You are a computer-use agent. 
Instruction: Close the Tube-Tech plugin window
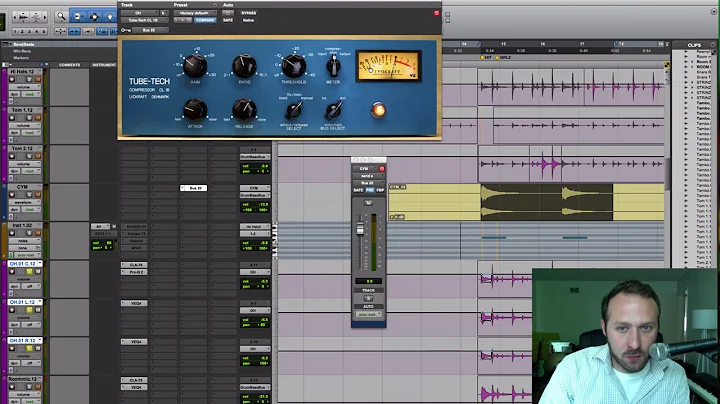[x=437, y=13]
